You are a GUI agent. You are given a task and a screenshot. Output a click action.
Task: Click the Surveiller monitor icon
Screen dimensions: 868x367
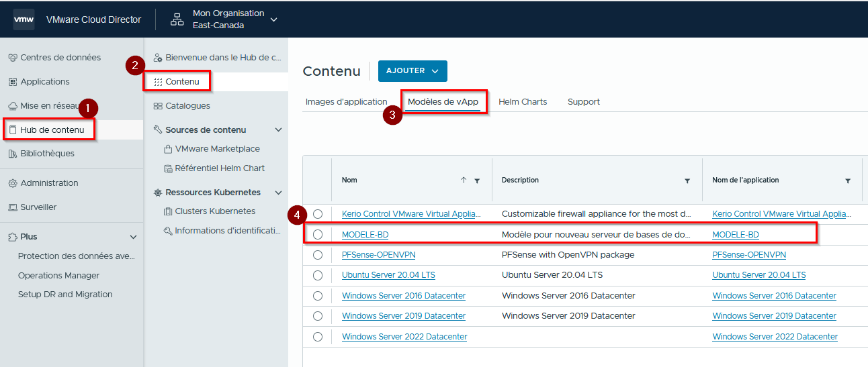tap(13, 207)
